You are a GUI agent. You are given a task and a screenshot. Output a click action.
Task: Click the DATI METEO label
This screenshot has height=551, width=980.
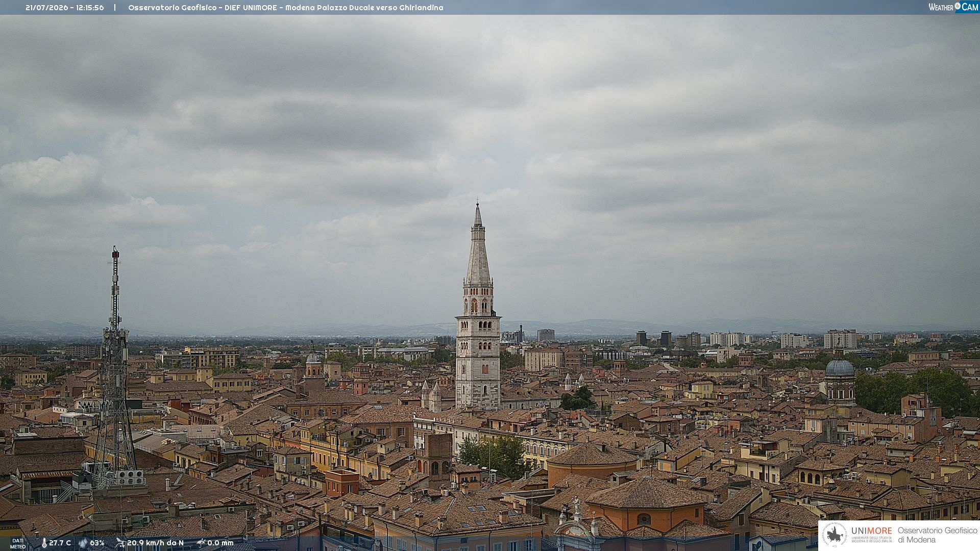point(18,543)
